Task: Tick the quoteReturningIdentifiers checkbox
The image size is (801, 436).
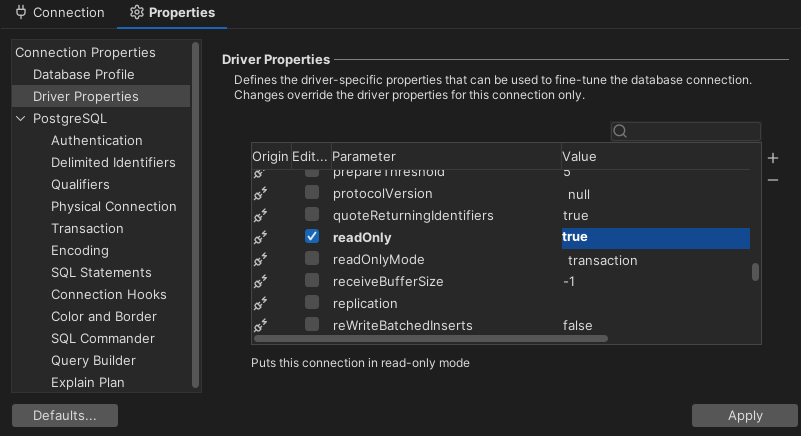Action: (312, 216)
